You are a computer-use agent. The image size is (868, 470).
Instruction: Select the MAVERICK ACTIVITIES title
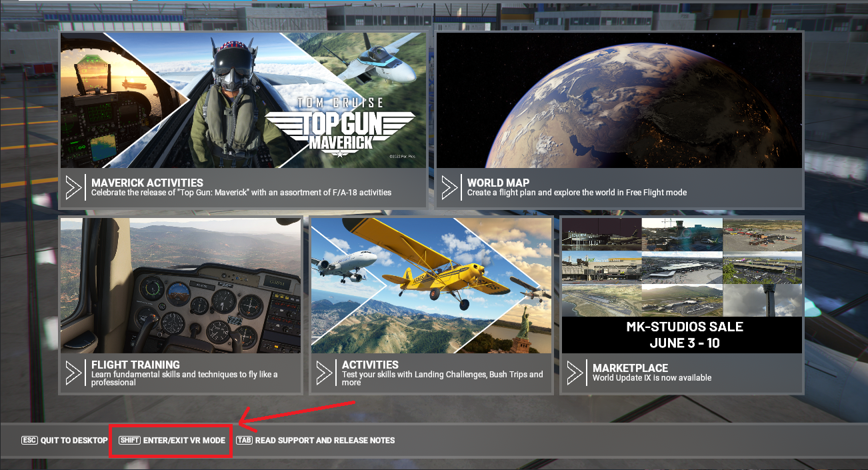pyautogui.click(x=147, y=183)
